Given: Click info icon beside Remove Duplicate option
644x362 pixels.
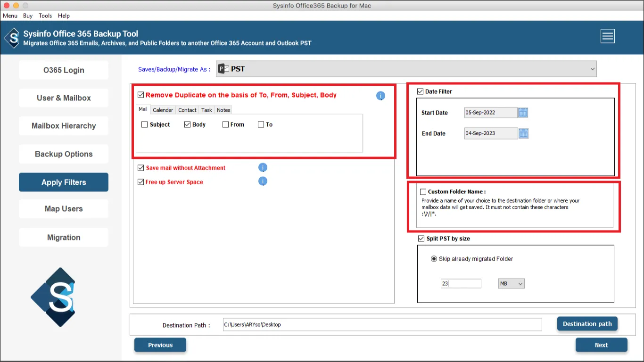Looking at the screenshot, I should pos(380,96).
